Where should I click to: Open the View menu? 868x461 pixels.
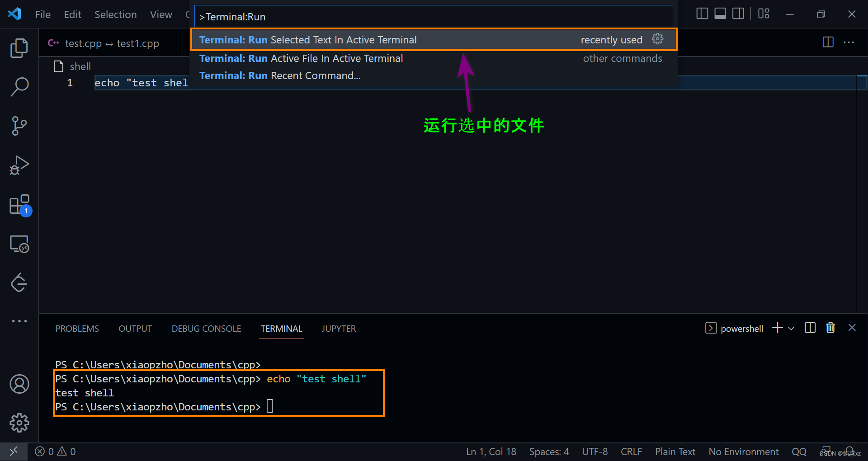point(161,14)
